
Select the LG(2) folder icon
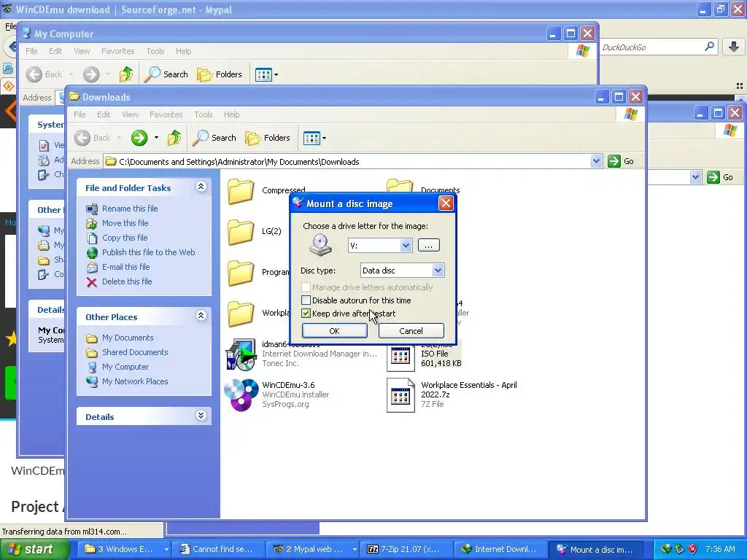point(241,232)
